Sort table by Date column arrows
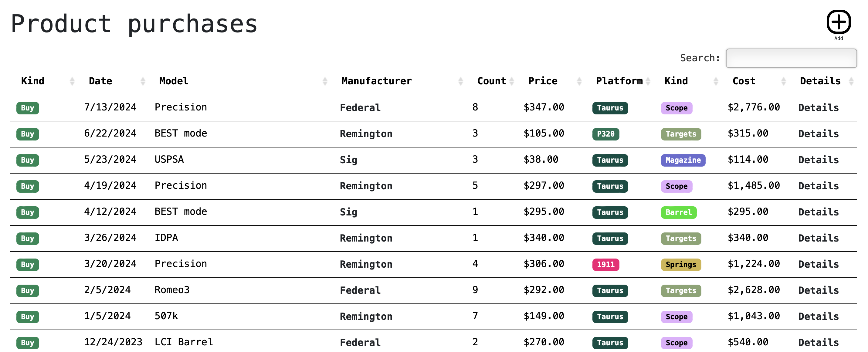The image size is (868, 352). [x=143, y=81]
